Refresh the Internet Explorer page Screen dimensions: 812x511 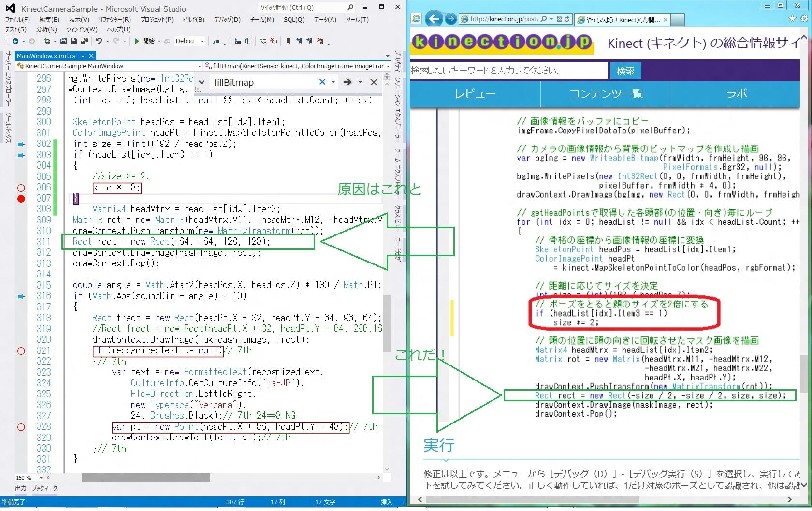coord(567,19)
